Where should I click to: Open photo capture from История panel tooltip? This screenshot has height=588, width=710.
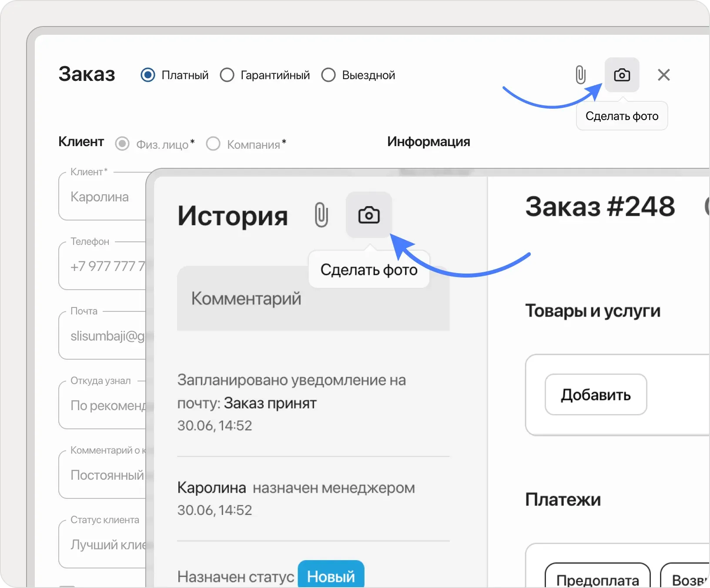pos(369,270)
